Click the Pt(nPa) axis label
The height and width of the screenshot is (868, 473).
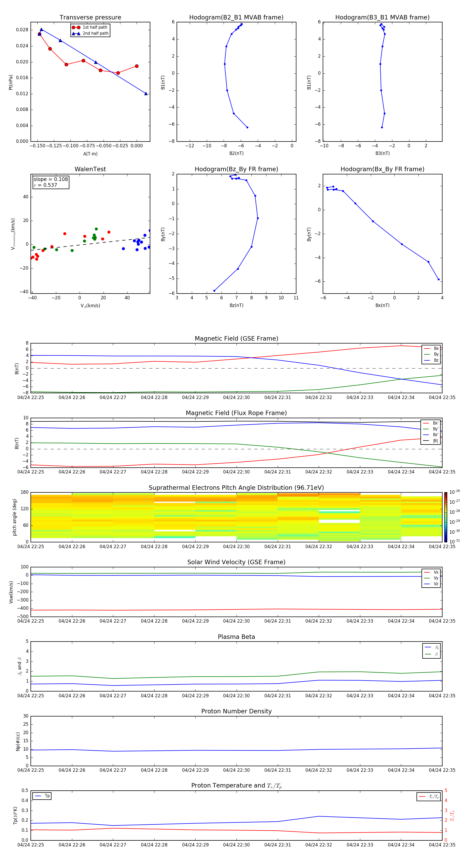click(x=11, y=82)
